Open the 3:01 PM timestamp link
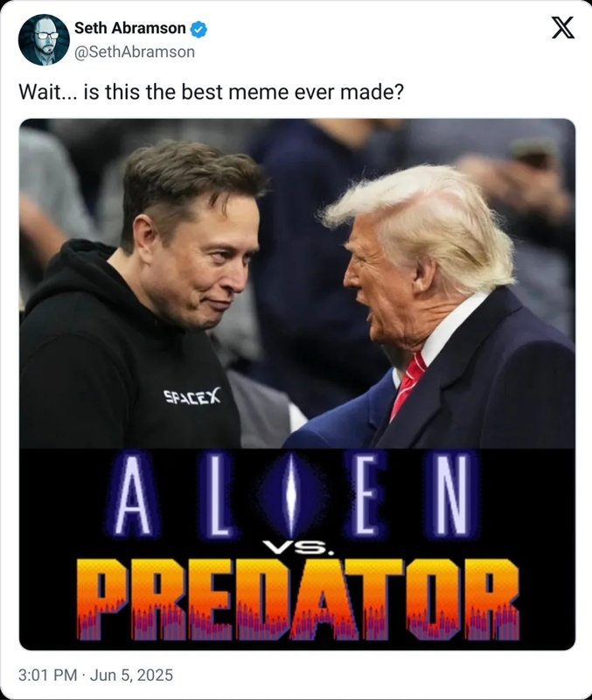This screenshot has width=592, height=700. click(x=48, y=675)
